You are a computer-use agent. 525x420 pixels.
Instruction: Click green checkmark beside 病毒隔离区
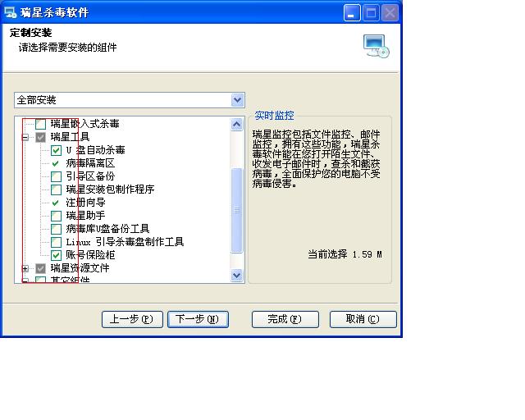point(56,163)
